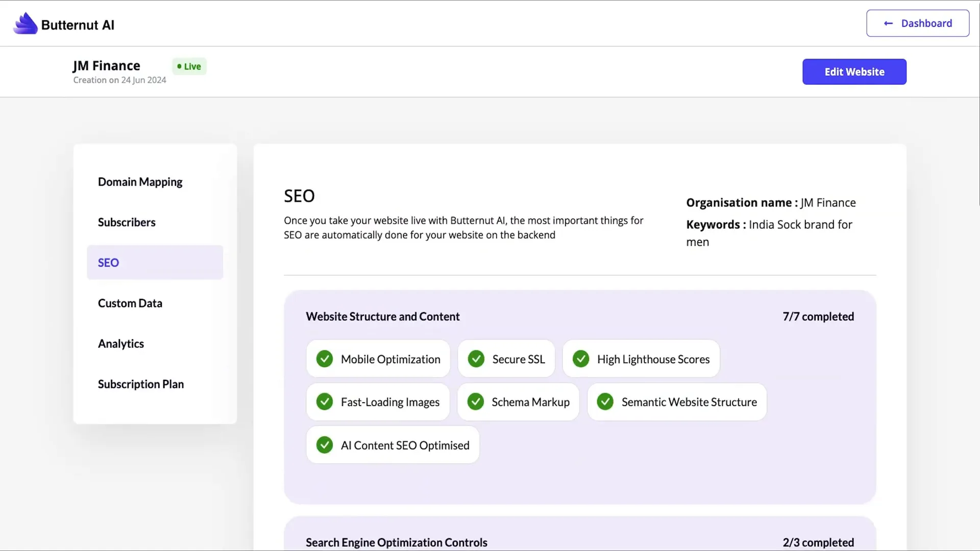
Task: Click the check icon for Fast-Loading Images
Action: 325,402
